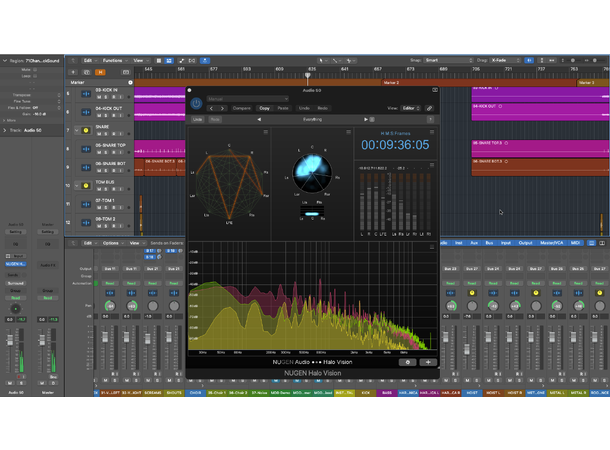Mute the Audio 50 channel strip

[10, 383]
